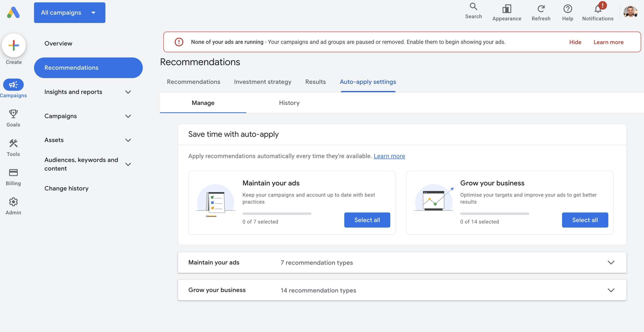The width and height of the screenshot is (644, 332).
Task: Select the Auto-apply settings tab
Action: pyautogui.click(x=368, y=82)
